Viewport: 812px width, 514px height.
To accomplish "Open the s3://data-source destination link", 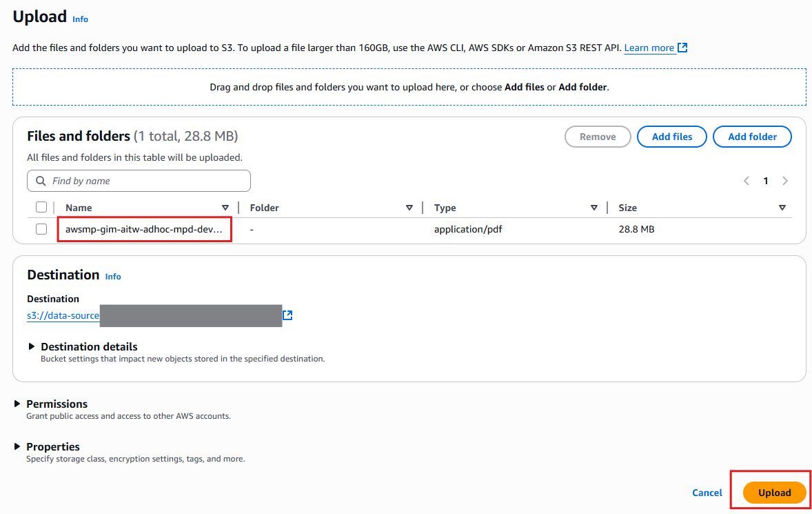I will click(63, 316).
